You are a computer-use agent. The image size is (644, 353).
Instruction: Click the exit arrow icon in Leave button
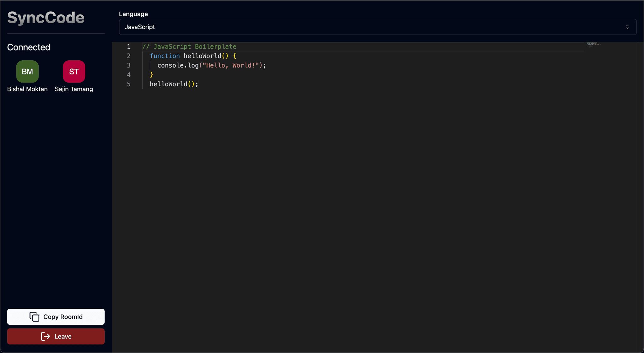[x=46, y=336]
